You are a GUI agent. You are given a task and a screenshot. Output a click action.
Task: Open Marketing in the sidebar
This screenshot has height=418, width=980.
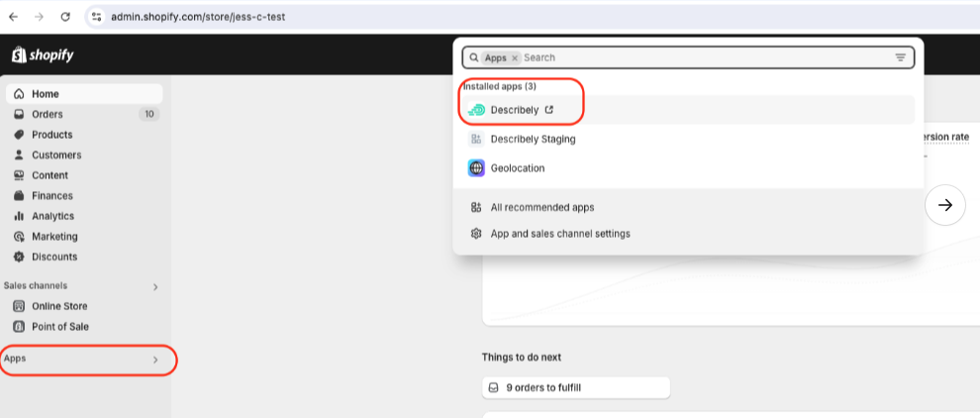click(84, 237)
